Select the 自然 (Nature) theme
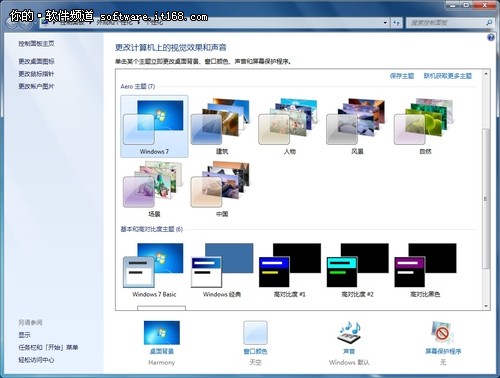The height and width of the screenshot is (378, 500). 425,126
